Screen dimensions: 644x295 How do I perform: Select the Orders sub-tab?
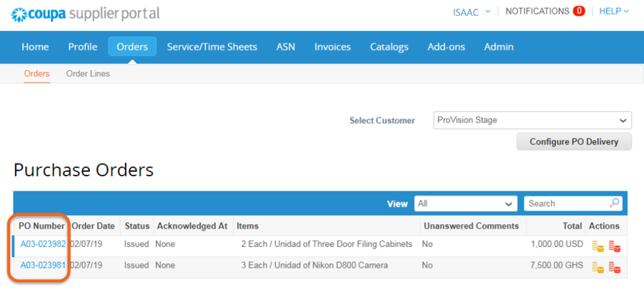click(37, 74)
